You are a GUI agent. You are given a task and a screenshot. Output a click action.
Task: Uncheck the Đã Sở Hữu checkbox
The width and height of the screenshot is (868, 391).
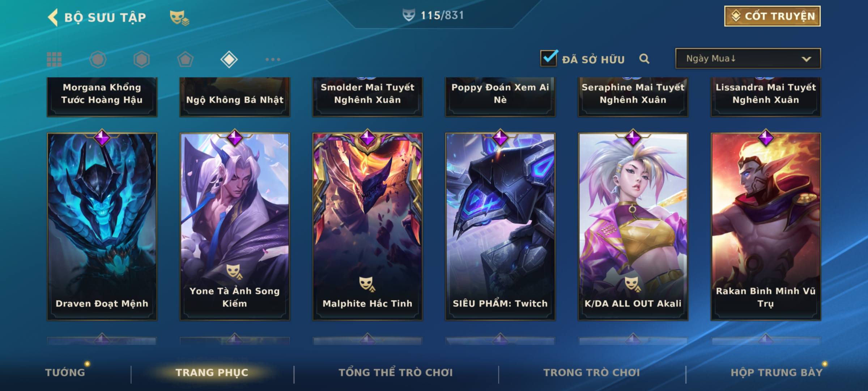(549, 58)
